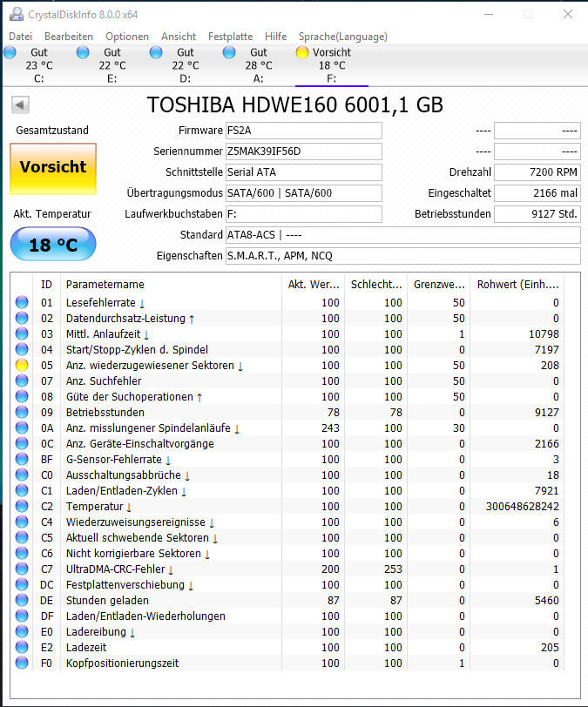
Task: Select the F: Vorsicht drive tab
Action: point(332,65)
